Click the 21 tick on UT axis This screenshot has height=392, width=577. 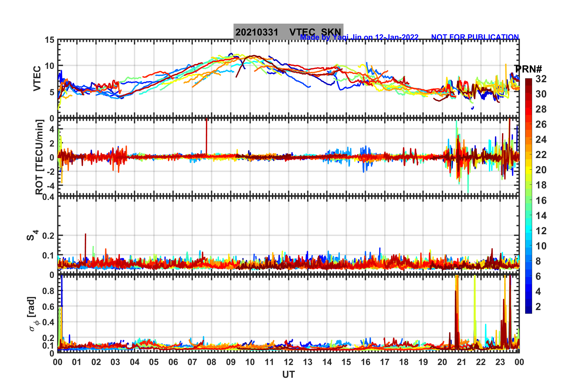click(x=461, y=362)
